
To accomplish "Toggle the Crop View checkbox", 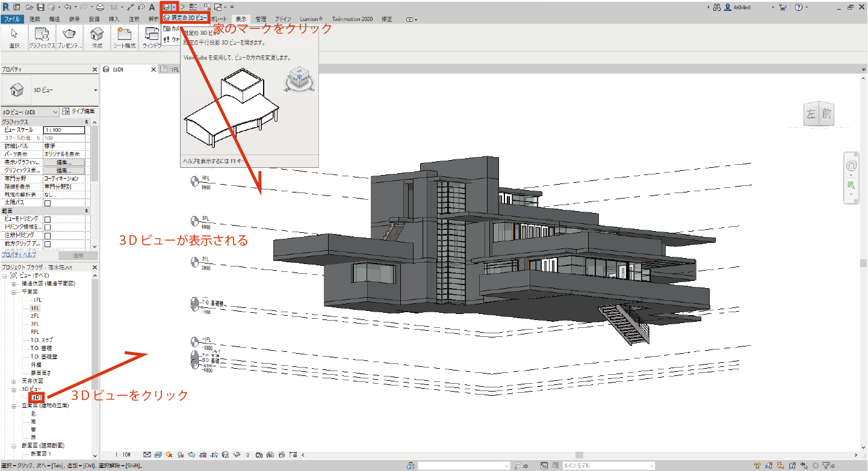I will pos(47,219).
